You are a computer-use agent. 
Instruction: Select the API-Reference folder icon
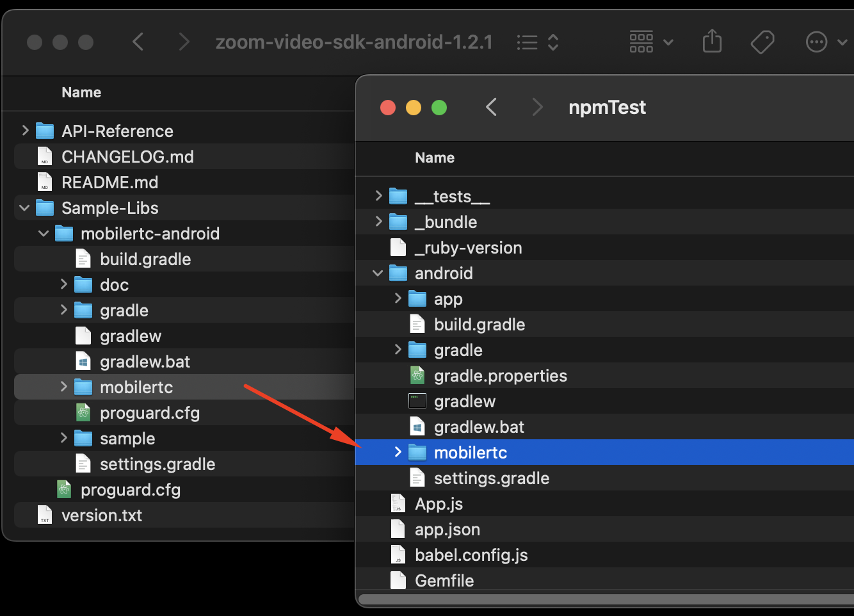[x=45, y=131]
